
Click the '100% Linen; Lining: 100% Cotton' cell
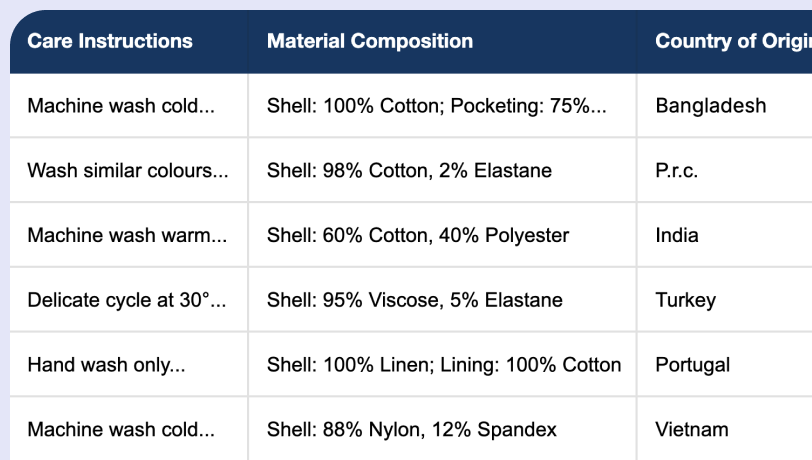click(444, 365)
